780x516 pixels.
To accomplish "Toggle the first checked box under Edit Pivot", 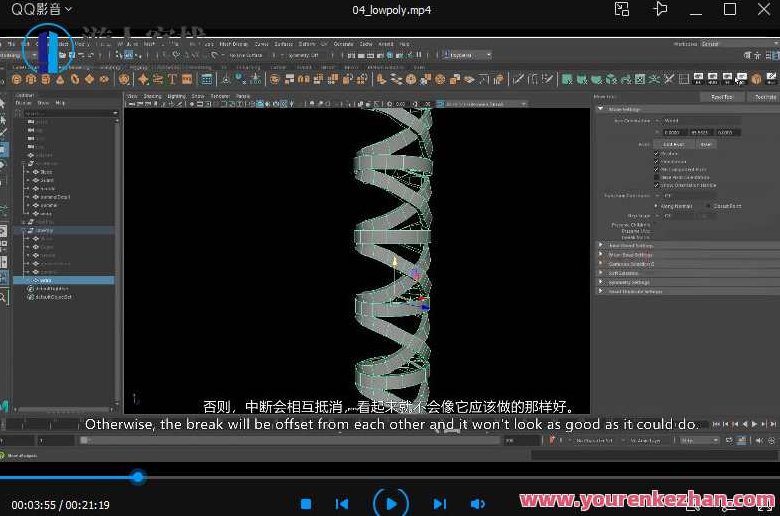I will click(x=656, y=153).
